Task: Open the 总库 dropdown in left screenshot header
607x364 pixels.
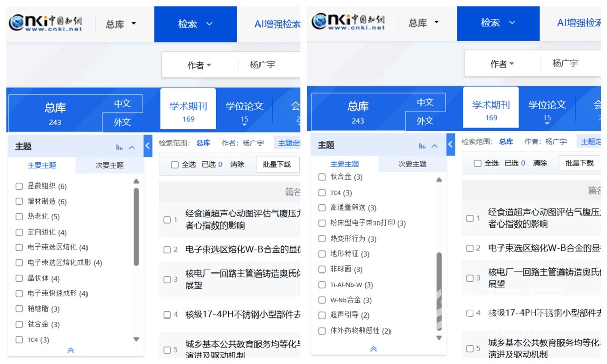Action: coord(121,24)
